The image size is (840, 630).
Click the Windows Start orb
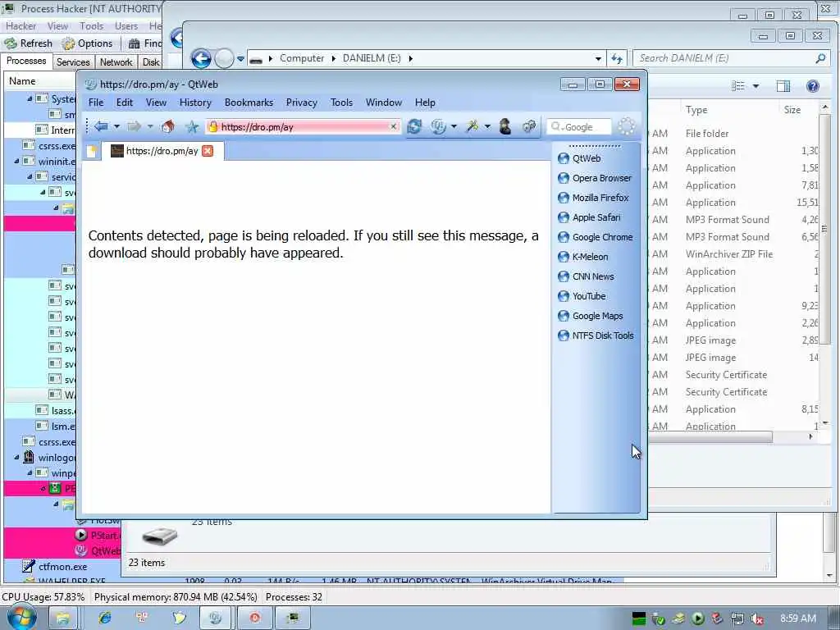click(x=21, y=619)
